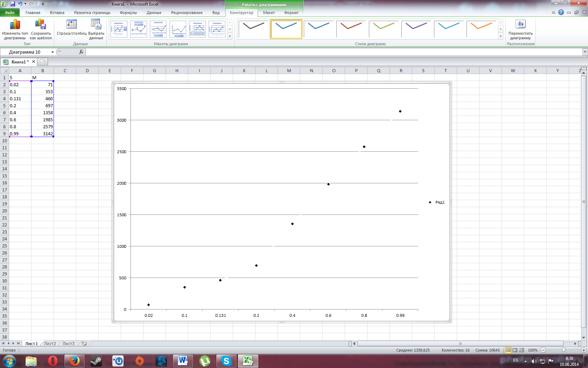Open Firefox from the taskbar
The image size is (588, 368).
[74, 361]
